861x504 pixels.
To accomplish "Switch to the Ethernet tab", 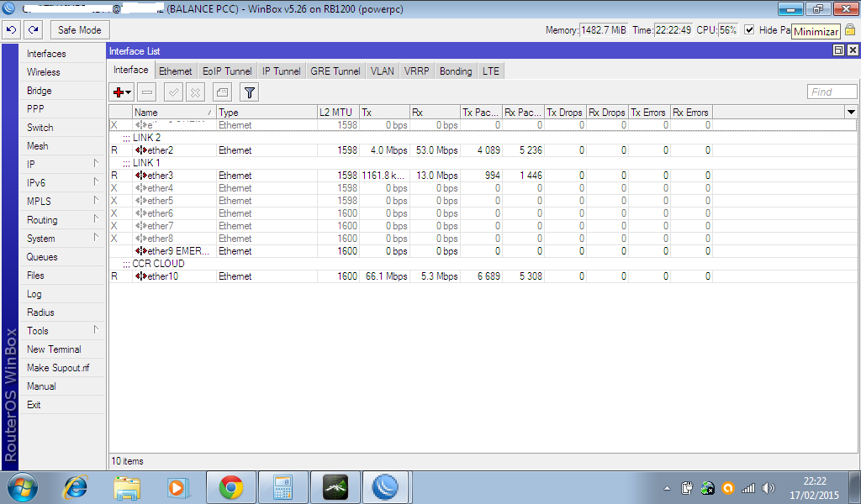I will (x=175, y=71).
